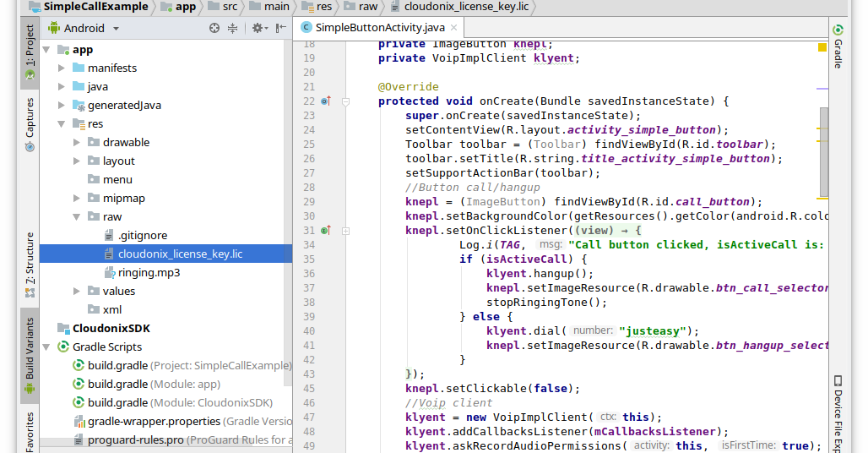Click yellow warning indicator at editor top-right
Viewport: 868px width, 453px height.
[x=822, y=47]
